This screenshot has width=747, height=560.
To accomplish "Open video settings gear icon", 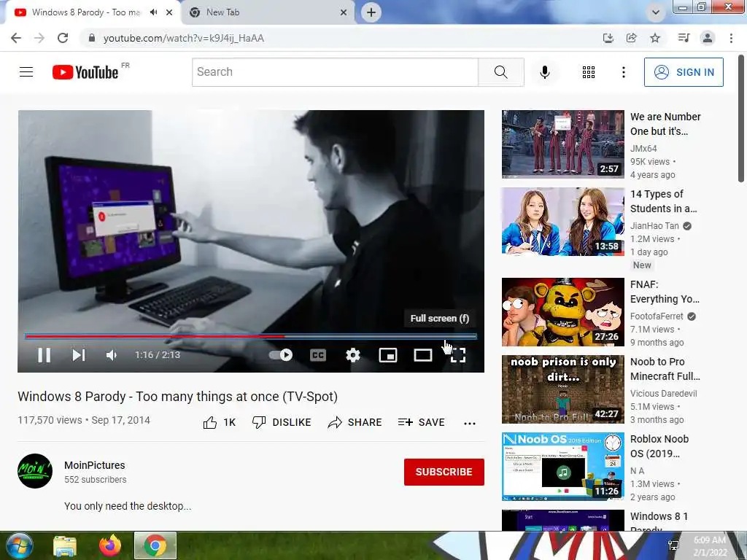I will (x=353, y=355).
